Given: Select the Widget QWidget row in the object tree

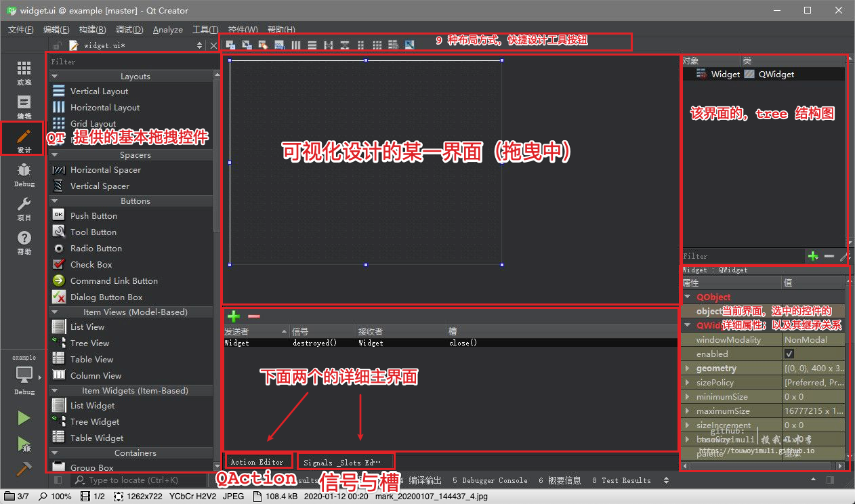Looking at the screenshot, I should [763, 75].
